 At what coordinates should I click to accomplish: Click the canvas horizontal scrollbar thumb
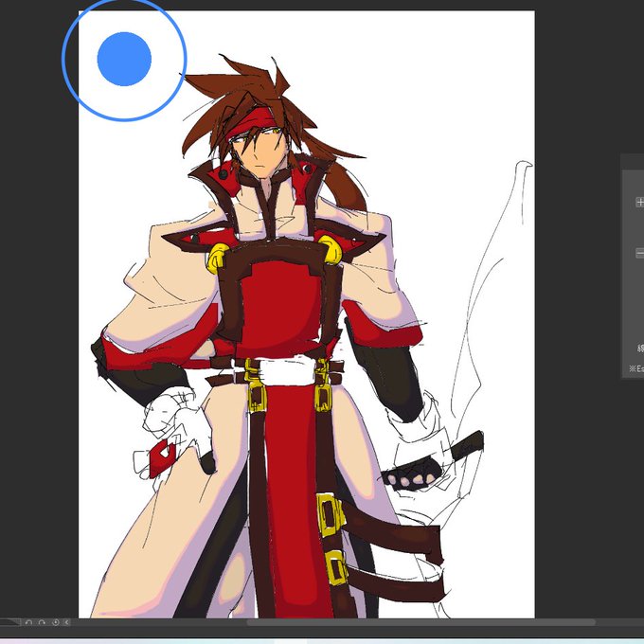[421, 622]
